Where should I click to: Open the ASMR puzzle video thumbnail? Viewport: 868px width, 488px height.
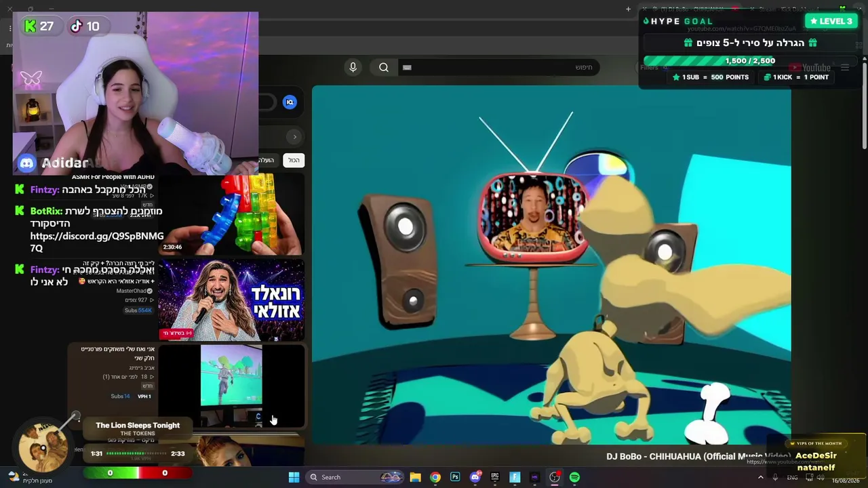pos(231,214)
